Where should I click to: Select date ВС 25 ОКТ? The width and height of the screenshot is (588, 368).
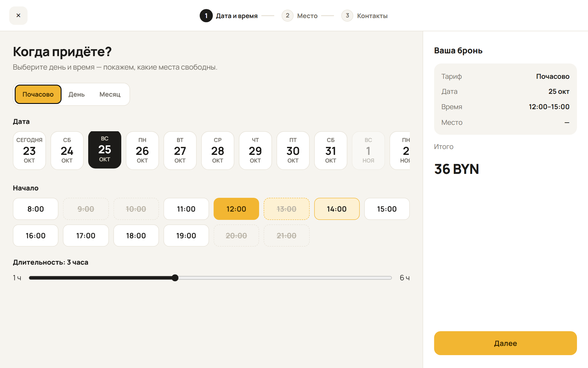pyautogui.click(x=105, y=150)
